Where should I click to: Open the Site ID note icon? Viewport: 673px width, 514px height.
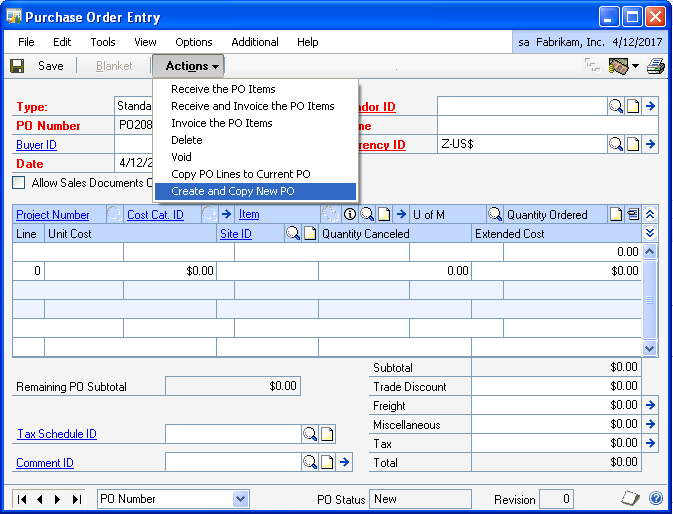tap(310, 233)
